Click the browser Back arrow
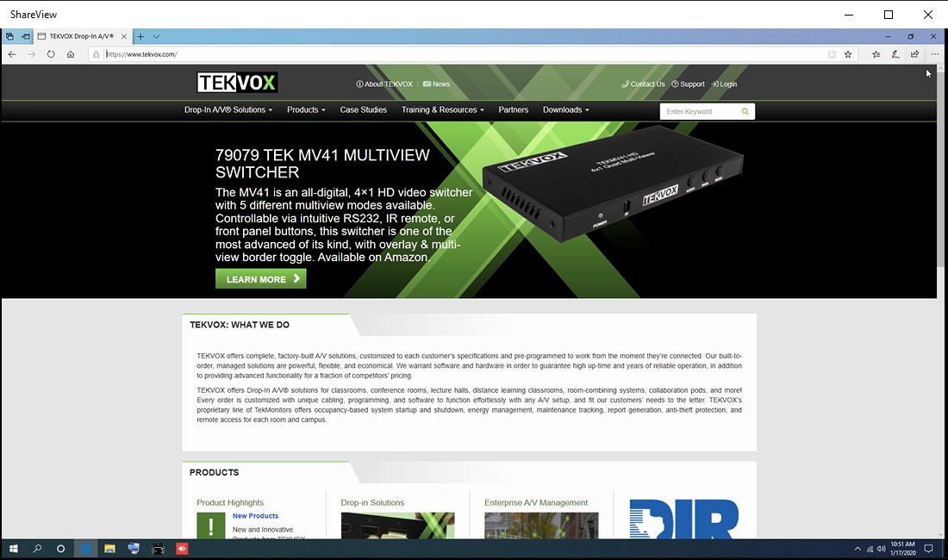 click(12, 54)
